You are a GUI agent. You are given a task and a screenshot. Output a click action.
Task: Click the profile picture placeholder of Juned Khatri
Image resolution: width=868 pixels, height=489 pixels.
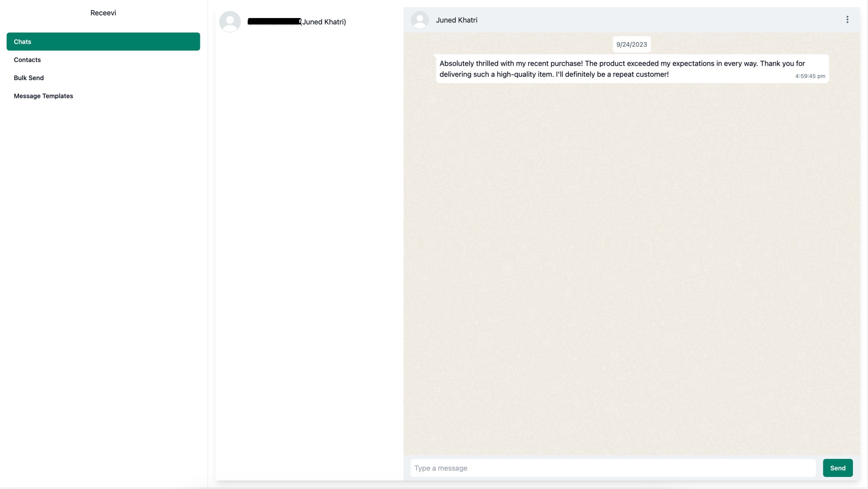coord(420,20)
